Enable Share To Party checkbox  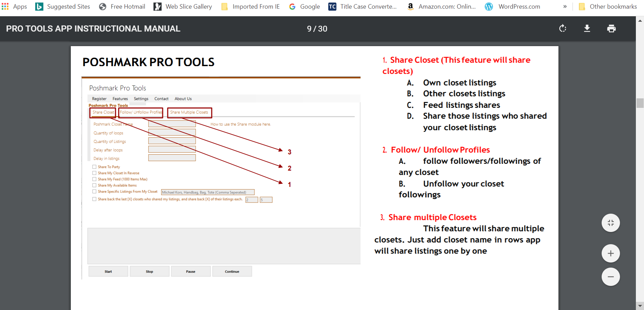pos(95,167)
